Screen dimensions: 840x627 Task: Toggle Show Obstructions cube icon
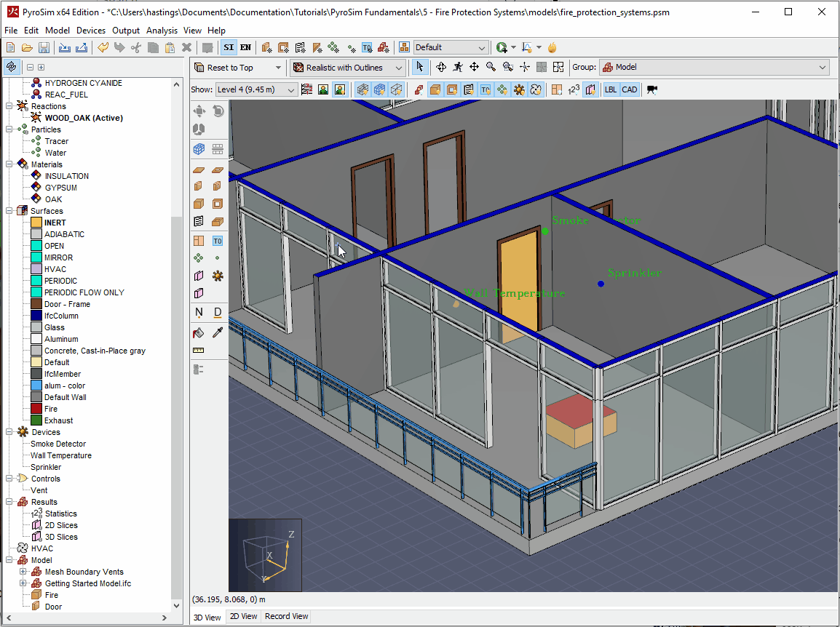435,89
